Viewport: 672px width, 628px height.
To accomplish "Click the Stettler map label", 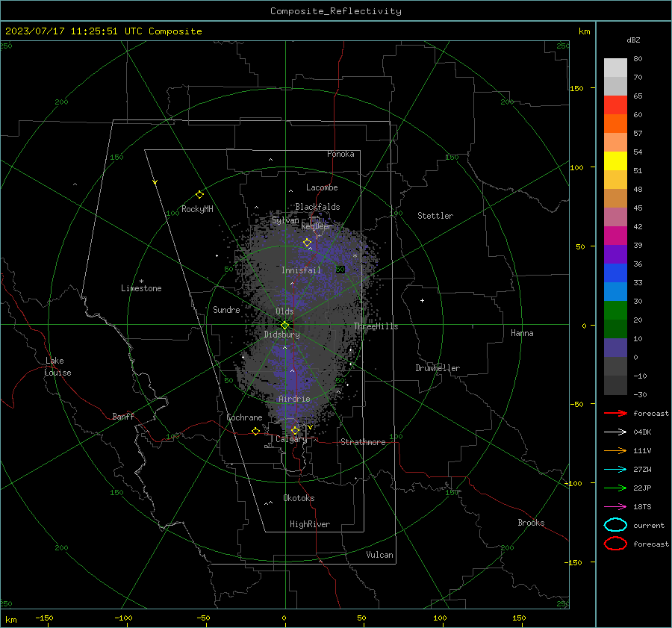I will click(x=435, y=216).
